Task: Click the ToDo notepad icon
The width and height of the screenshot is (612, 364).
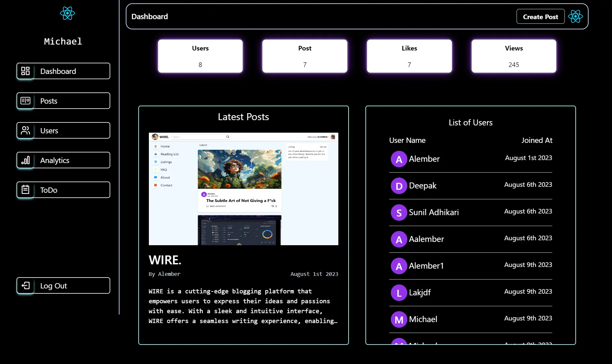Action: pos(25,190)
